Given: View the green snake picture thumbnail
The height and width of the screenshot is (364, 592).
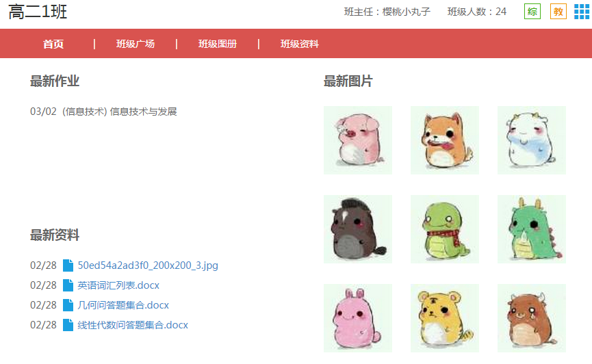Looking at the screenshot, I should [x=445, y=229].
